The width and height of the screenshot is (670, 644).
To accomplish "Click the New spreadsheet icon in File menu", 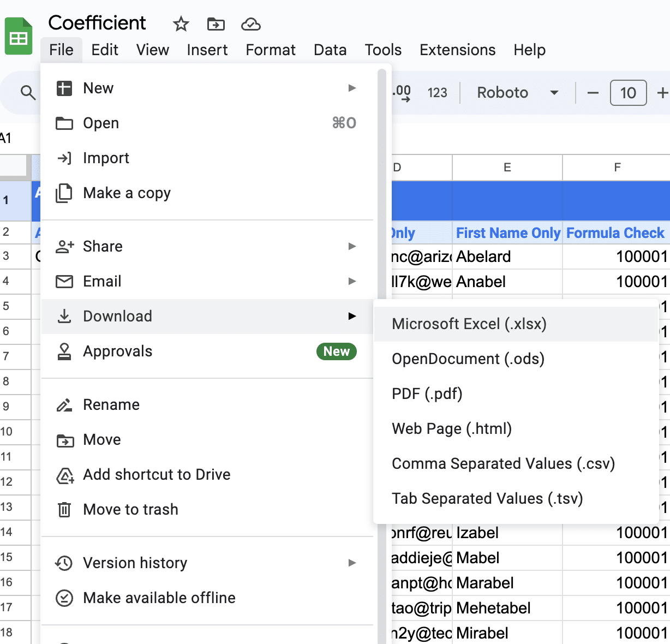I will click(64, 88).
